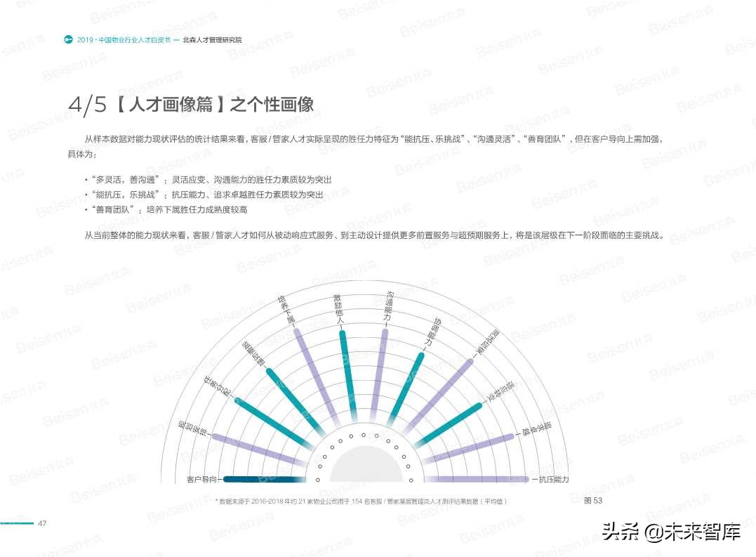Image resolution: width=756 pixels, height=557 pixels.
Task: Select the heading 4/5【人才画像篇】之个性画像
Action: [x=194, y=103]
